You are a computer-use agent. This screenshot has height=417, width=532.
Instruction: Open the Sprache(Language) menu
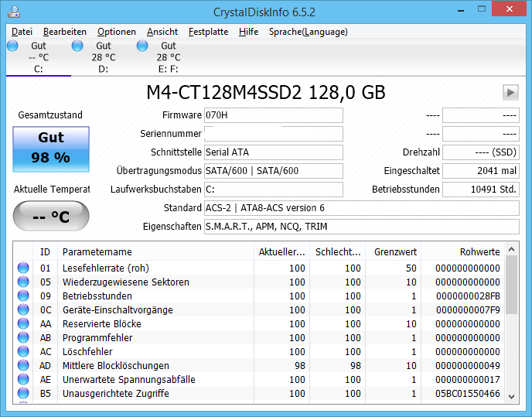coord(308,32)
